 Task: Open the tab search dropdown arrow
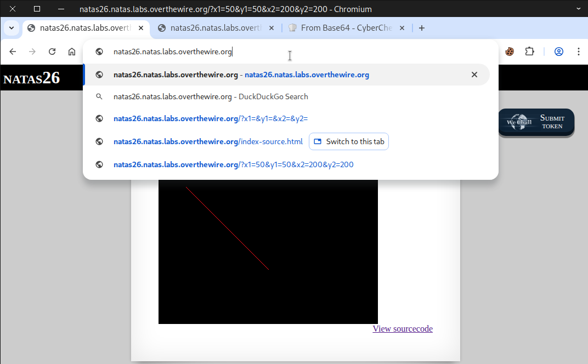(x=12, y=28)
